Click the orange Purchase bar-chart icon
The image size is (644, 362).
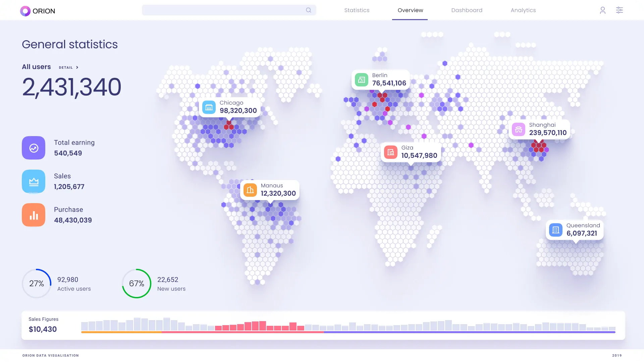[x=34, y=215]
